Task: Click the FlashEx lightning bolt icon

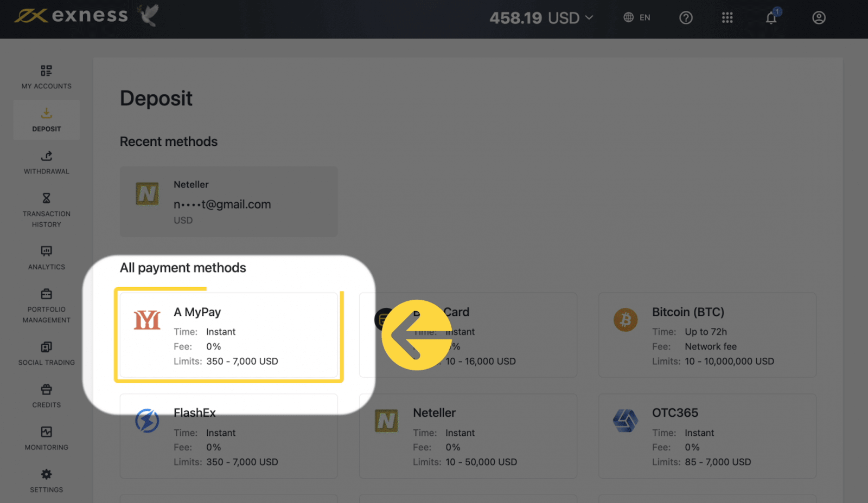Action: 147,421
